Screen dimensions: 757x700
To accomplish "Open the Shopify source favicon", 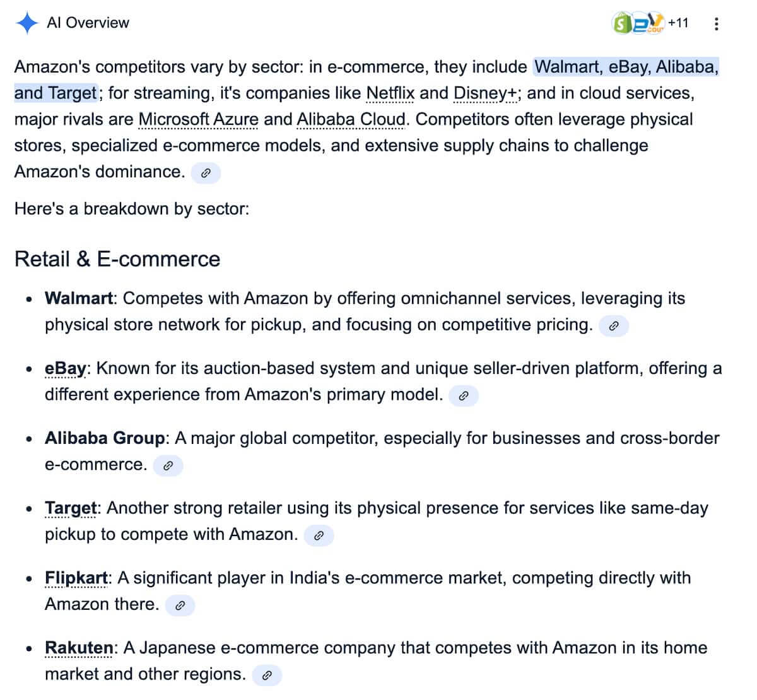I will point(622,23).
